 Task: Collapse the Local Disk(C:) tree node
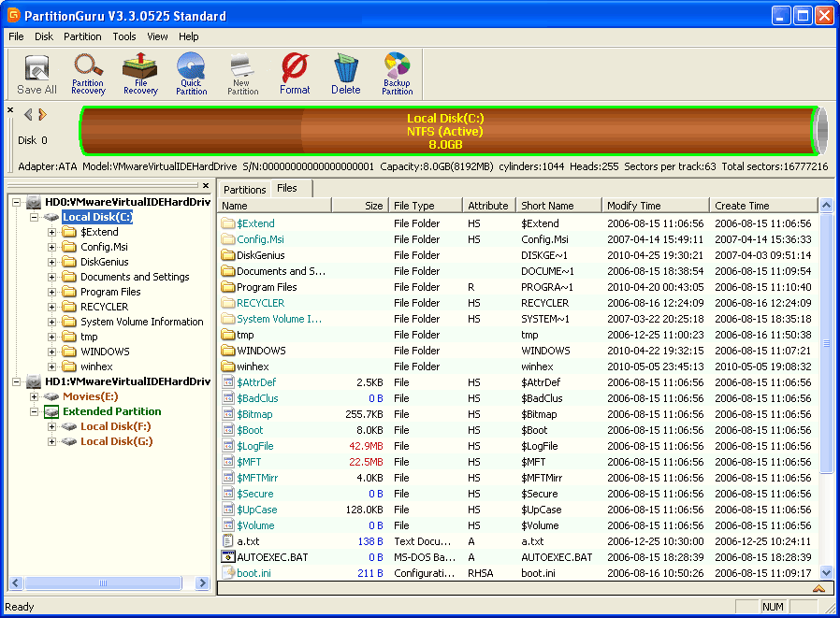[x=35, y=218]
